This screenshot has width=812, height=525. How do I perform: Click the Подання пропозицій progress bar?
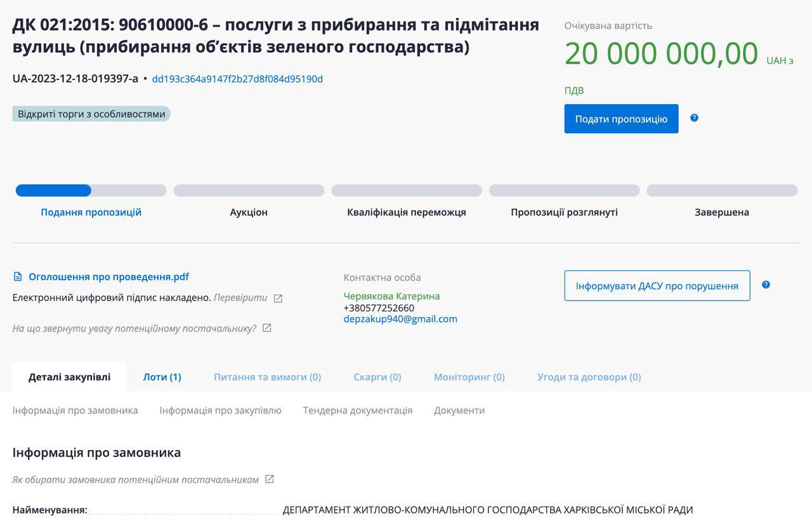tap(91, 191)
